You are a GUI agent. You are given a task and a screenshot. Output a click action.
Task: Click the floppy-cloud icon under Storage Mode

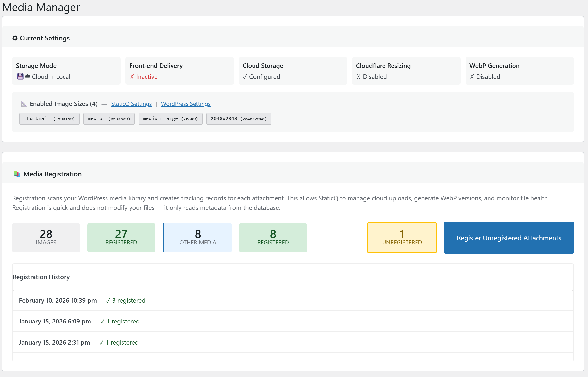(x=23, y=76)
